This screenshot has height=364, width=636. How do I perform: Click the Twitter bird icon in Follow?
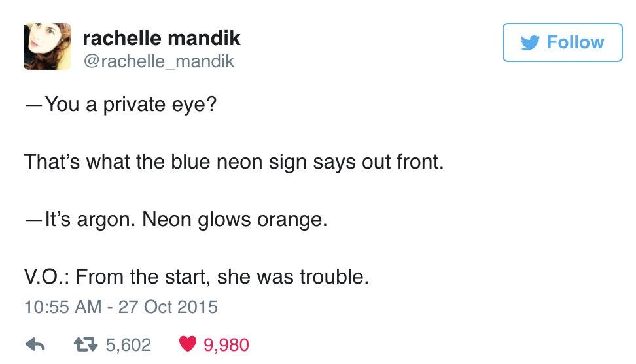coord(529,42)
